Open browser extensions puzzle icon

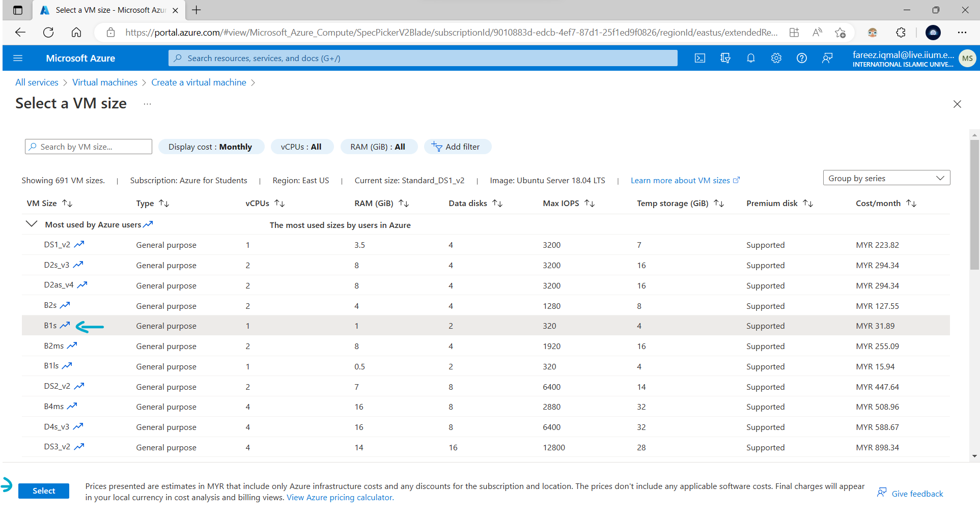[x=901, y=33]
